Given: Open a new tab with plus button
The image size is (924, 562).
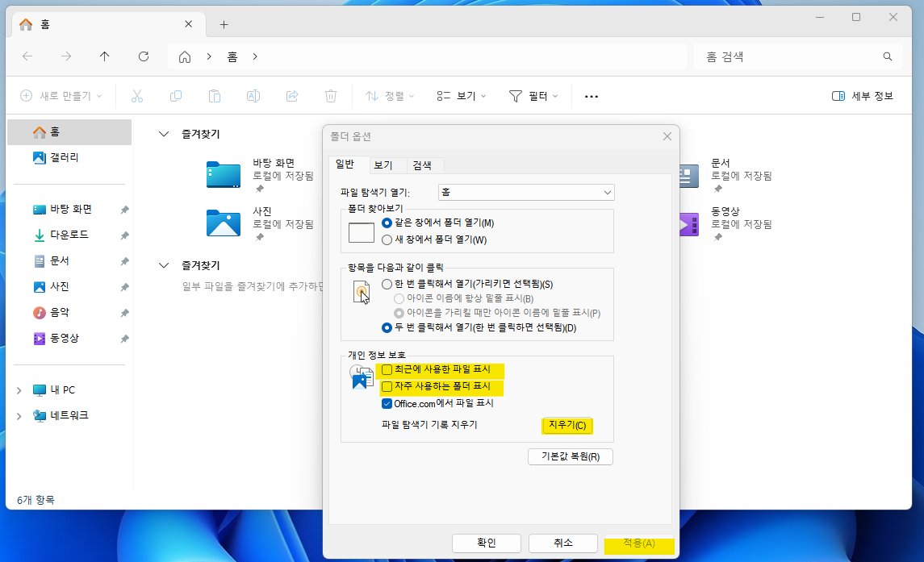Looking at the screenshot, I should pos(224,25).
